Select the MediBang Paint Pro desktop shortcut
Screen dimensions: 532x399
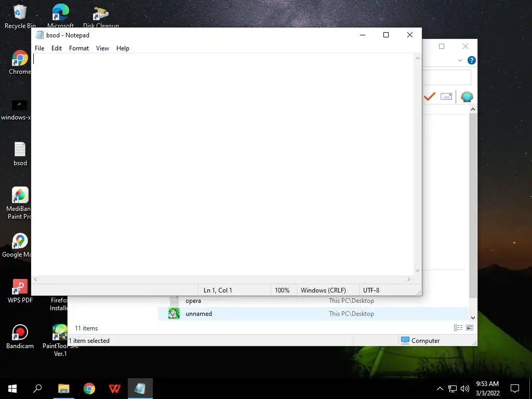(19, 203)
